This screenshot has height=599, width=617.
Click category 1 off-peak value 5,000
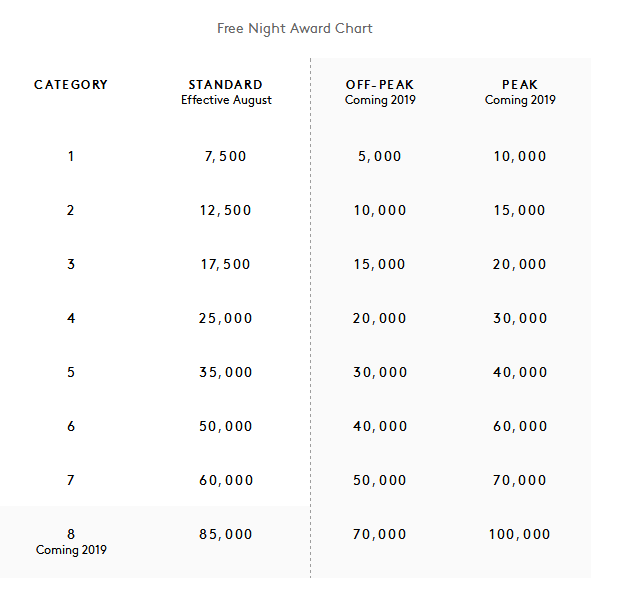pos(379,156)
